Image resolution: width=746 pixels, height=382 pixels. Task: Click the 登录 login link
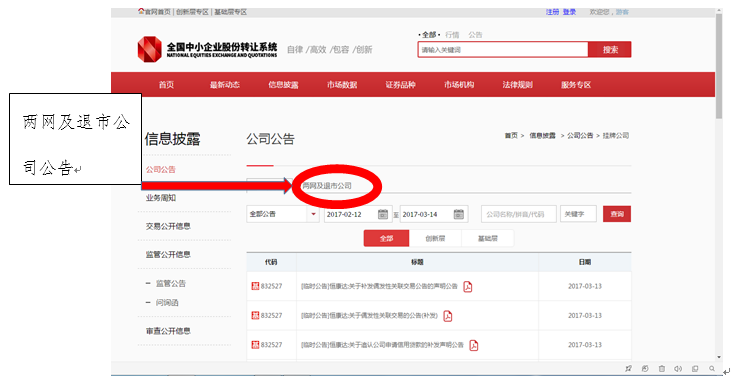(569, 12)
